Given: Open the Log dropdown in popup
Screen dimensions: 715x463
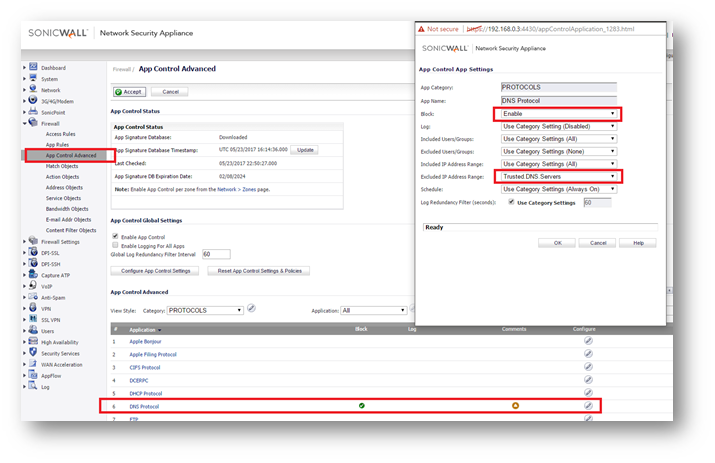Looking at the screenshot, I should tap(559, 126).
